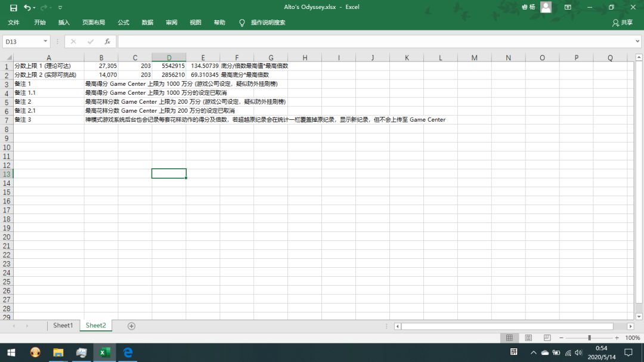This screenshot has height=362, width=644.
Task: Switch to the 开始 ribbon tab
Action: [x=40, y=23]
